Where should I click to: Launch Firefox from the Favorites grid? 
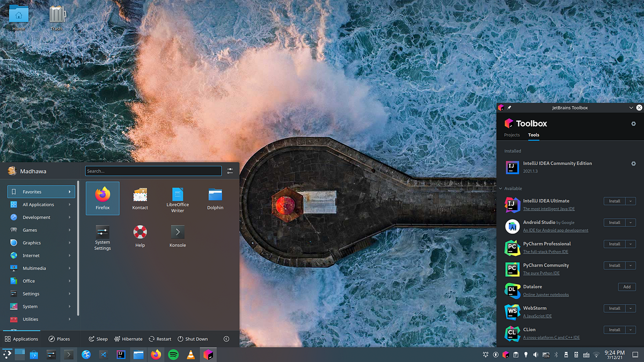(x=102, y=198)
